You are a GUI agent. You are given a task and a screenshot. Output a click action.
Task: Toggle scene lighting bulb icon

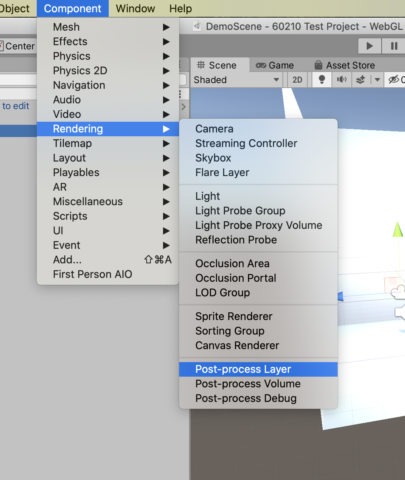point(322,80)
